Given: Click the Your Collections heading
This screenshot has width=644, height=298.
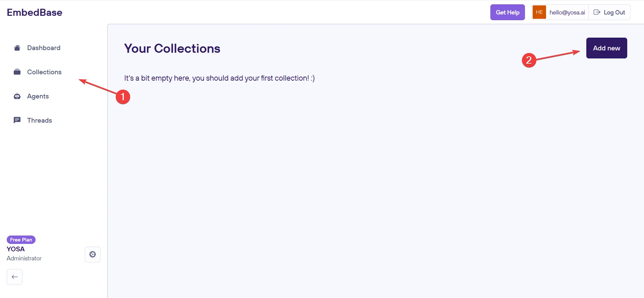Looking at the screenshot, I should [172, 48].
